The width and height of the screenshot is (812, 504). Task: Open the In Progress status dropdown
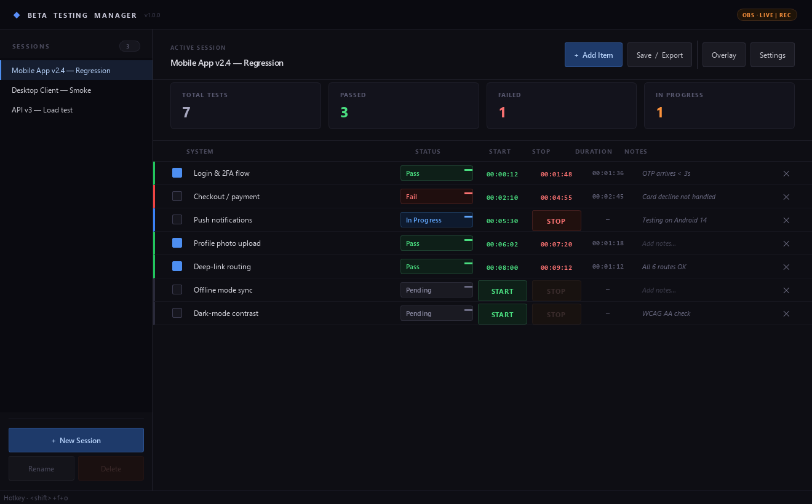437,220
